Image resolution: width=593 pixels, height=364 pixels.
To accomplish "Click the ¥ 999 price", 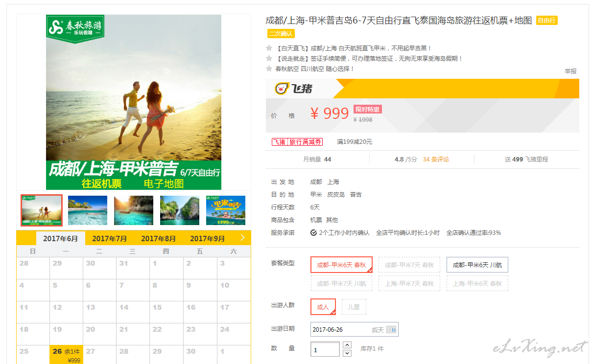I will (330, 114).
